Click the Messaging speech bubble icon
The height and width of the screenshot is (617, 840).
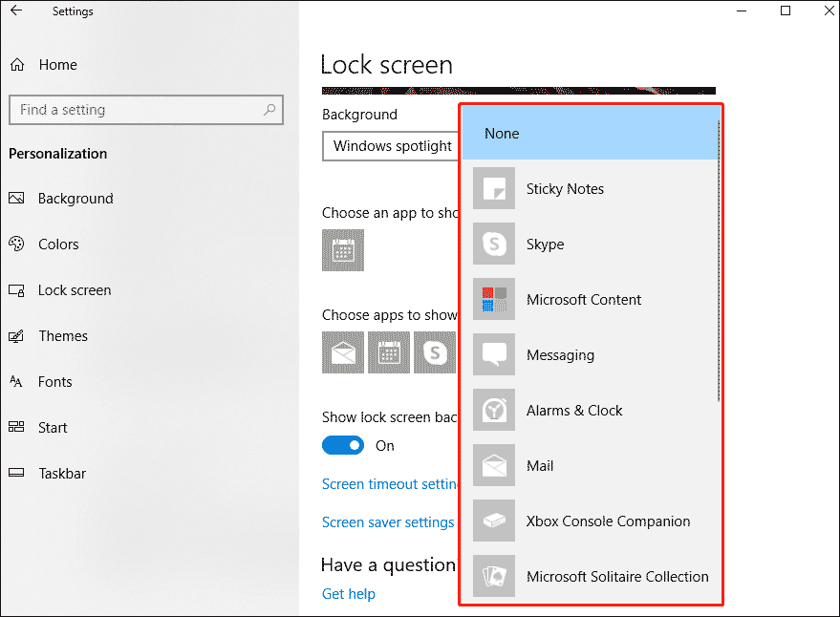(x=494, y=354)
